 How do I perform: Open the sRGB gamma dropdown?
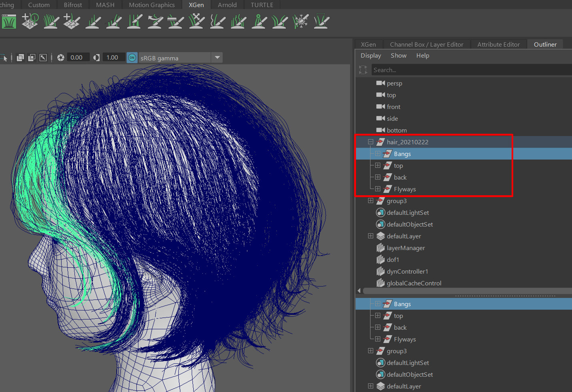217,57
